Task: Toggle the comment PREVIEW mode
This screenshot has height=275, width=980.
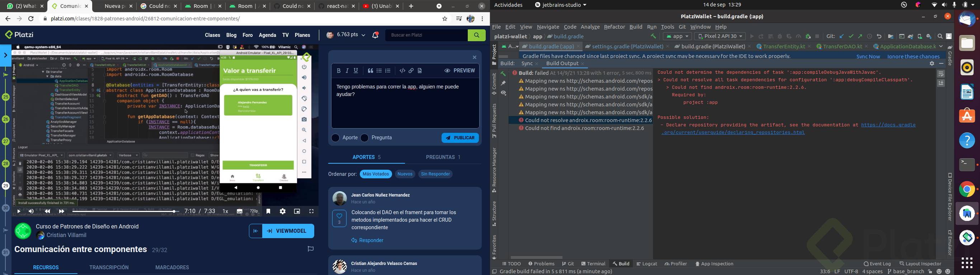Action: click(x=460, y=71)
